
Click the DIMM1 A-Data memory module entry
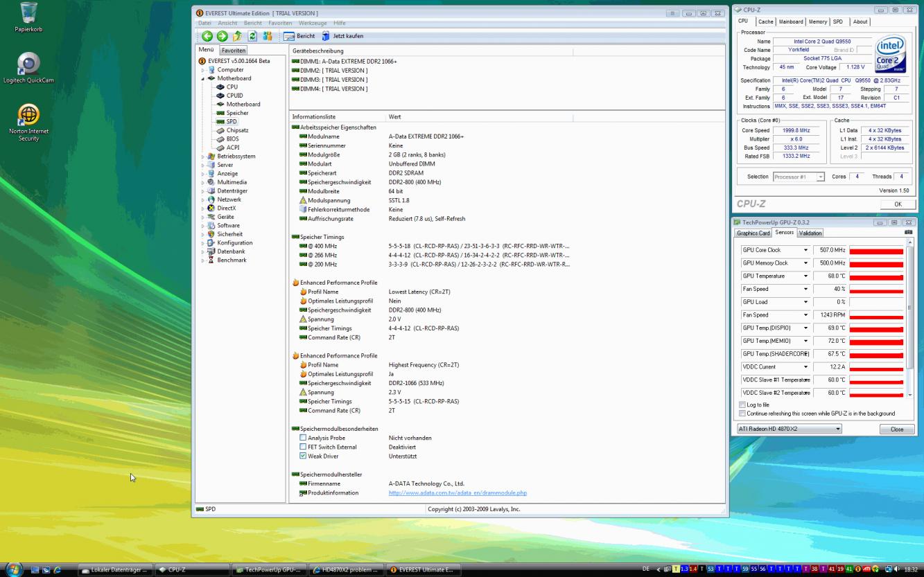tap(345, 62)
